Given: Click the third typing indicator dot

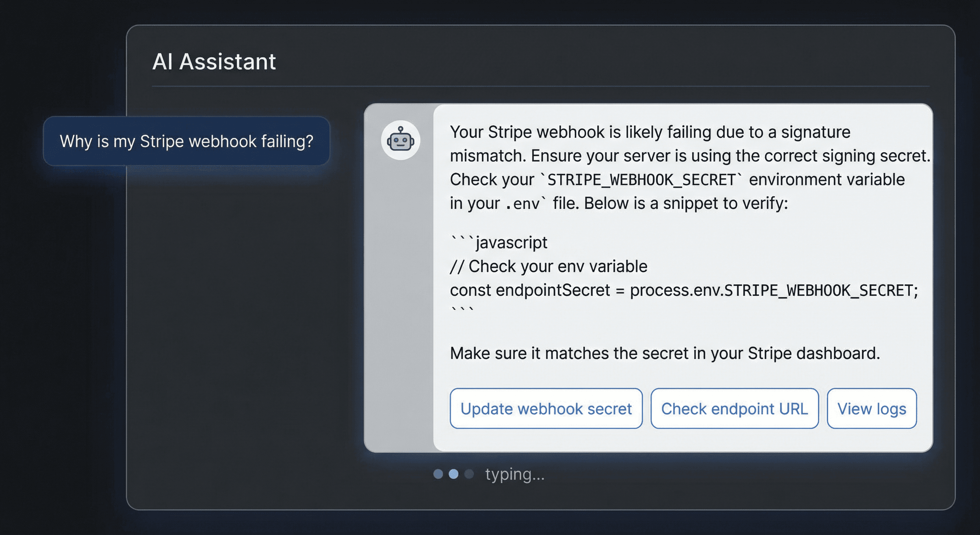Looking at the screenshot, I should pyautogui.click(x=469, y=474).
